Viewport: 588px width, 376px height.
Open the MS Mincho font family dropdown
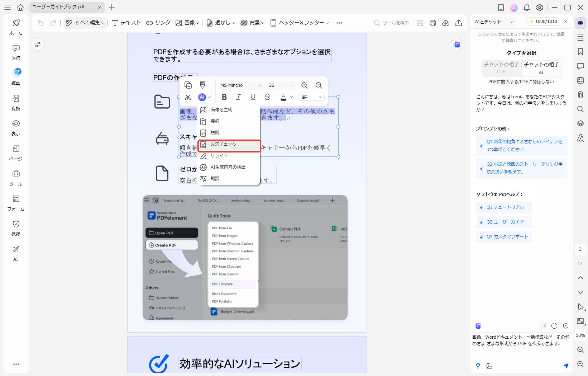240,85
